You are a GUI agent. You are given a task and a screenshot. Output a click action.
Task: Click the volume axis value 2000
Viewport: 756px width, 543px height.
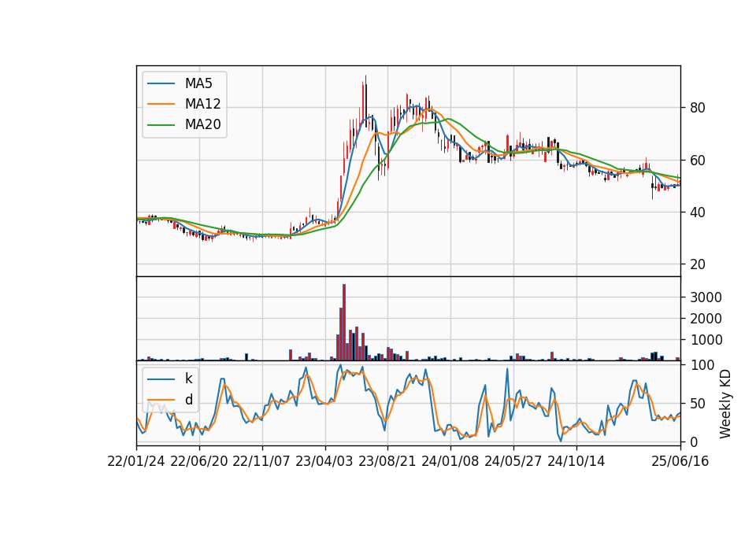(706, 319)
